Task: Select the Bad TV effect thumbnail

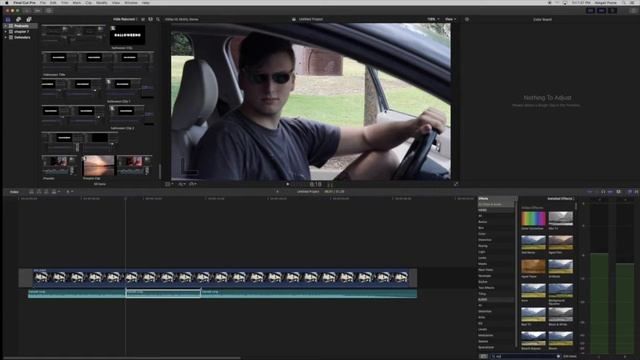Action: 533,314
